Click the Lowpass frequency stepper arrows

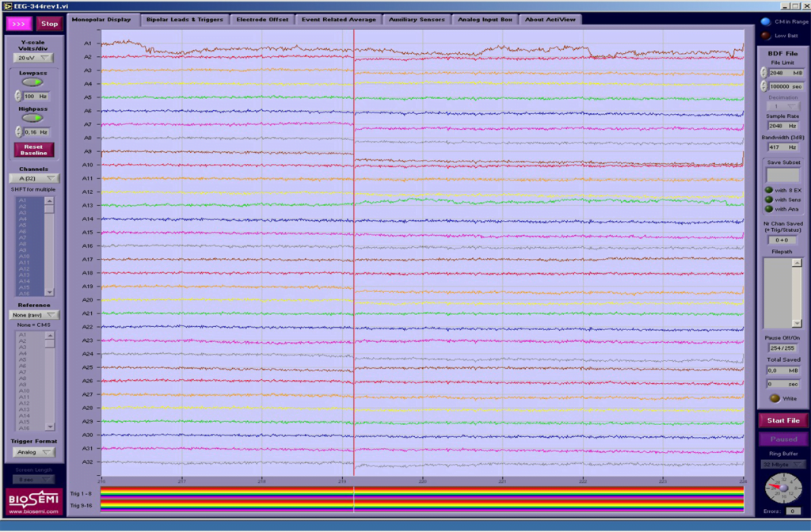tap(18, 96)
